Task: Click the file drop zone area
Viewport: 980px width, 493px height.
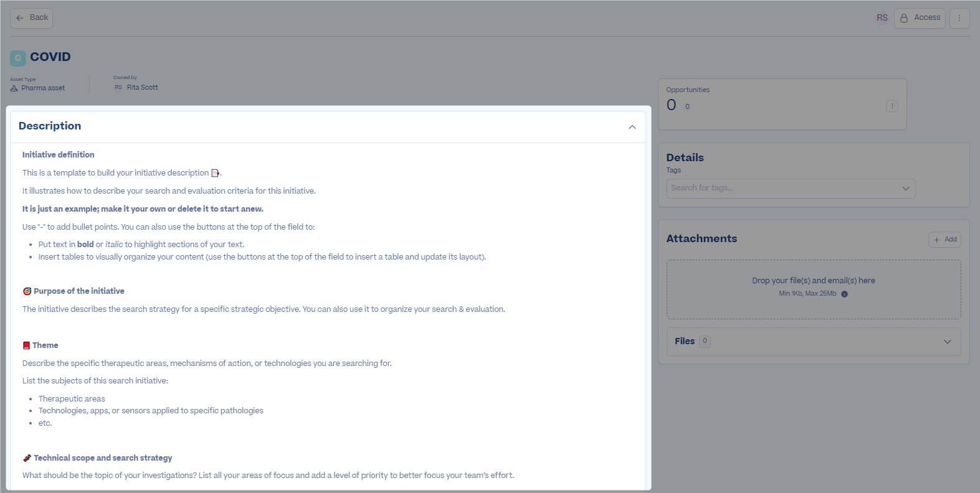Action: pyautogui.click(x=813, y=289)
